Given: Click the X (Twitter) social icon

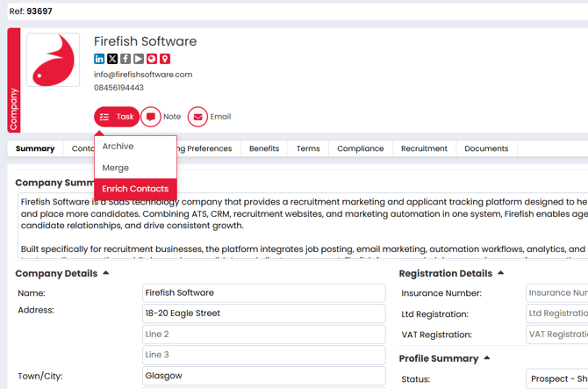Looking at the screenshot, I should [x=112, y=59].
